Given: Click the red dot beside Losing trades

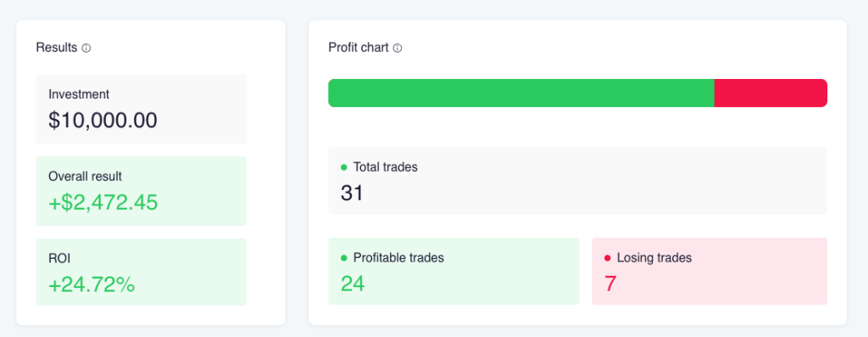Looking at the screenshot, I should 607,258.
